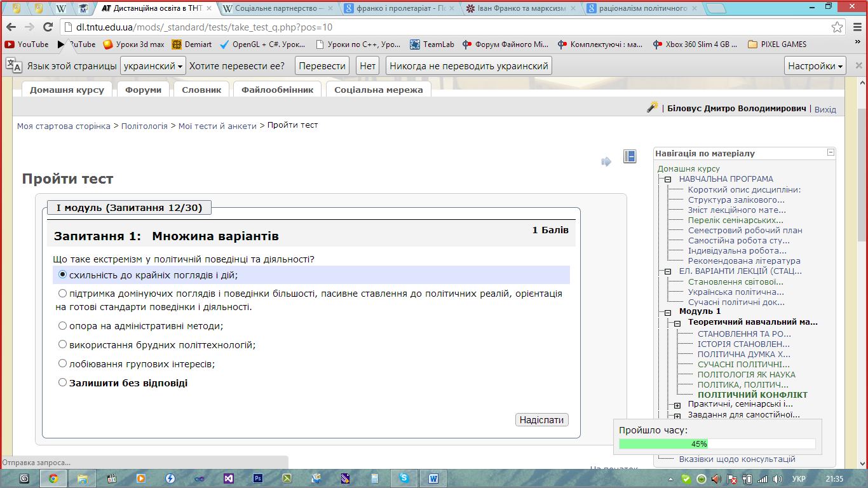The width and height of the screenshot is (868, 488).
Task: Open the Файлообмінник tab
Action: pos(277,90)
